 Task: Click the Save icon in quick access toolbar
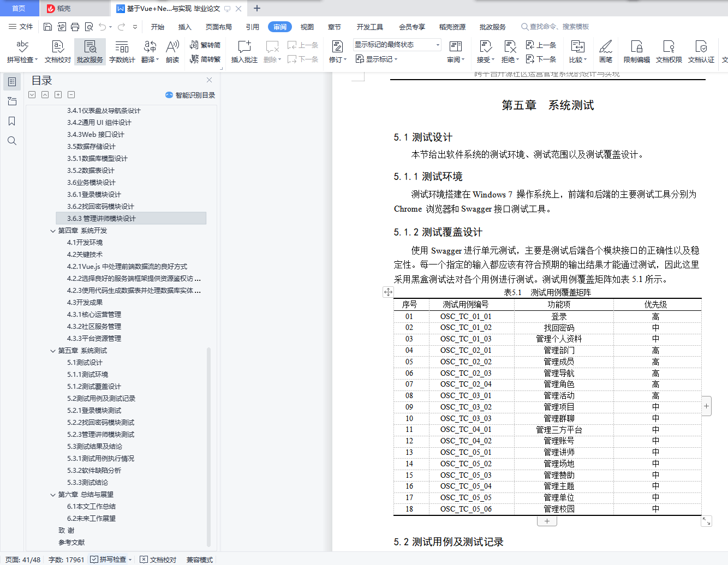47,27
